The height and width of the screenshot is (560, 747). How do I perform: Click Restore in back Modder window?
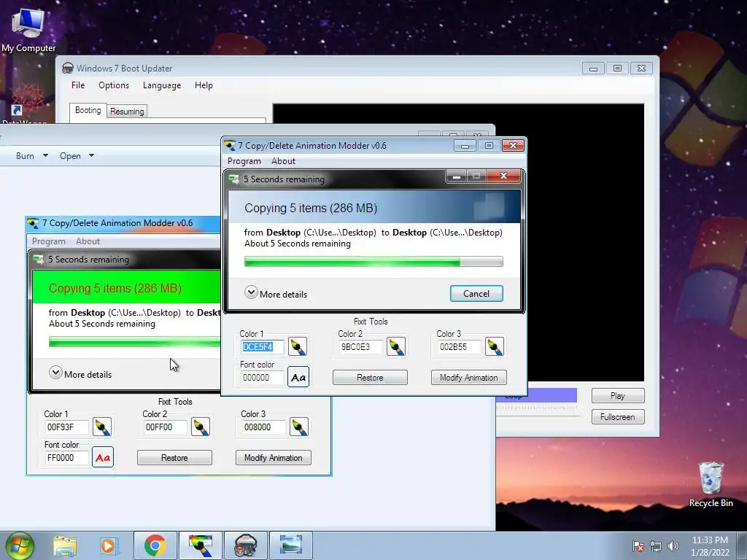point(174,457)
